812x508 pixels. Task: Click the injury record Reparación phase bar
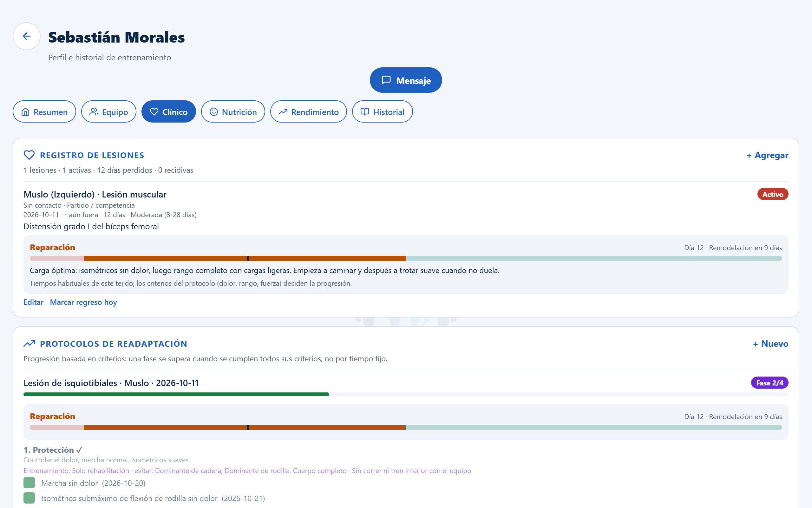tap(406, 258)
